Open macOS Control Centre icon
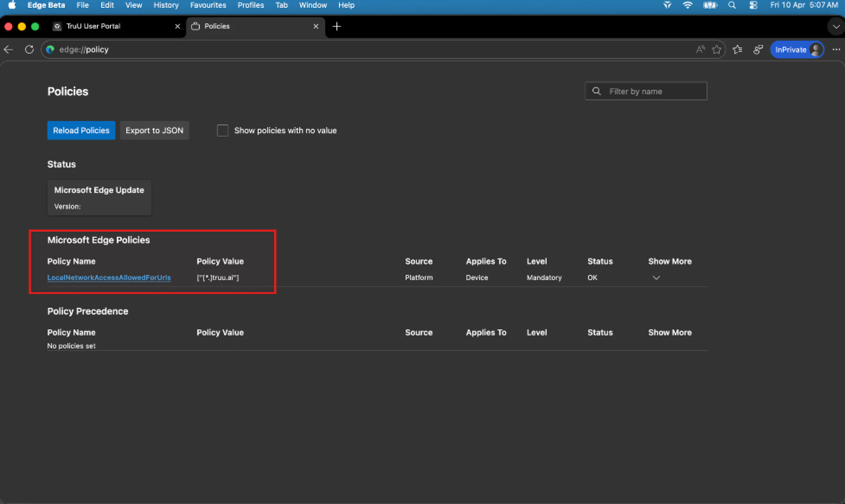 click(x=753, y=5)
